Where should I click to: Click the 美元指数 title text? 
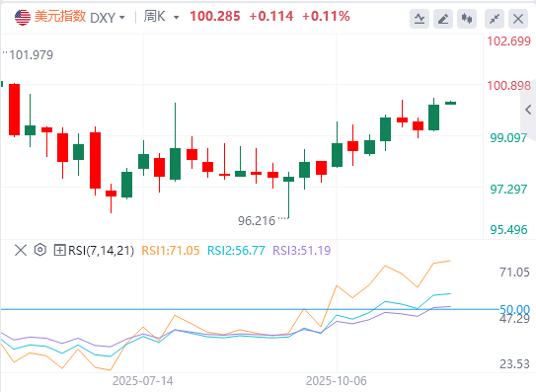[60, 17]
